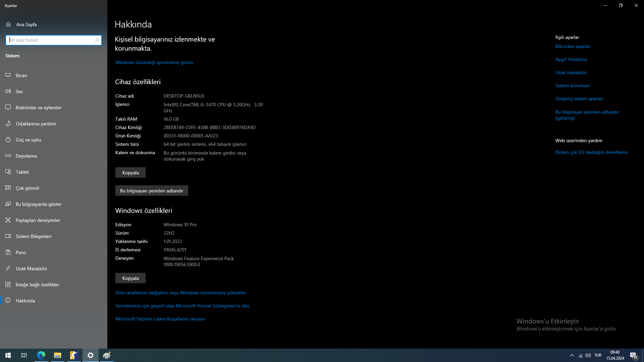Open Microsoft Edge from the taskbar
This screenshot has width=644, height=362.
click(41, 355)
